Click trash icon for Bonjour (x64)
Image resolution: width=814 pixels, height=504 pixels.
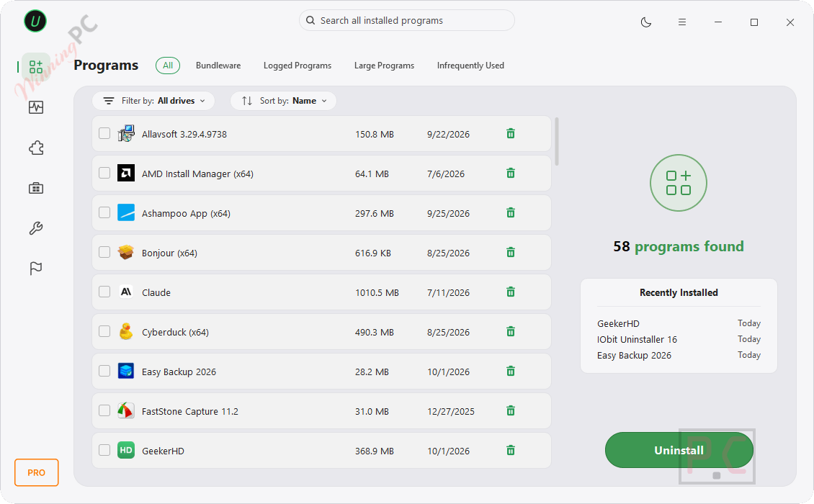click(511, 252)
